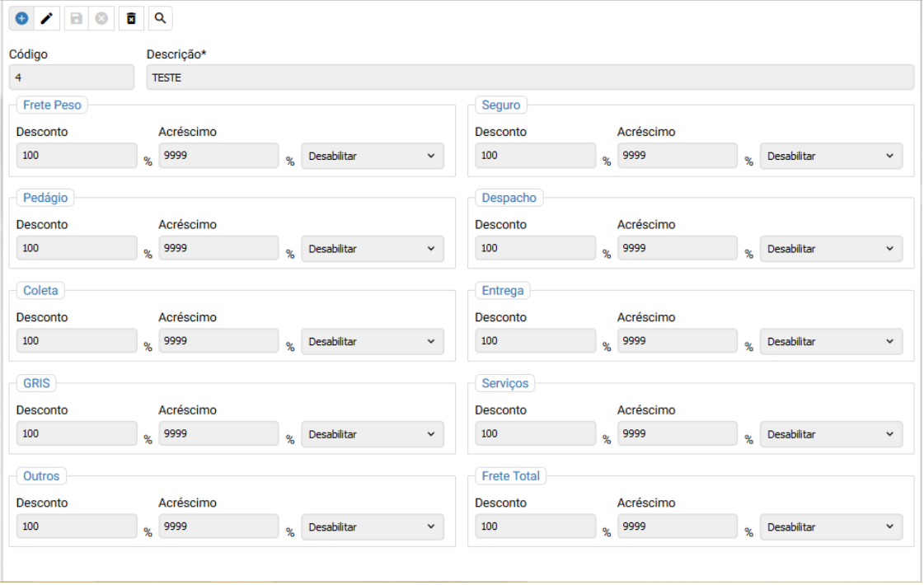
Task: Click the trash delete icon
Action: tap(132, 17)
